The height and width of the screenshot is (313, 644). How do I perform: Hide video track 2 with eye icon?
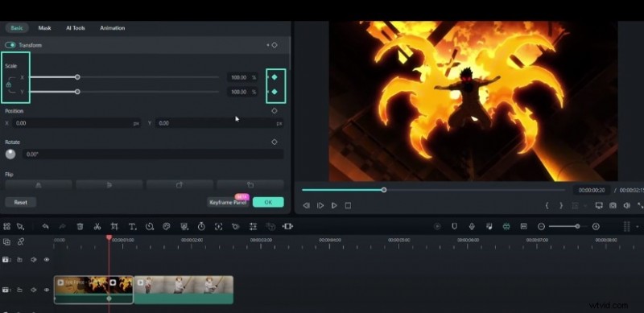tap(47, 260)
